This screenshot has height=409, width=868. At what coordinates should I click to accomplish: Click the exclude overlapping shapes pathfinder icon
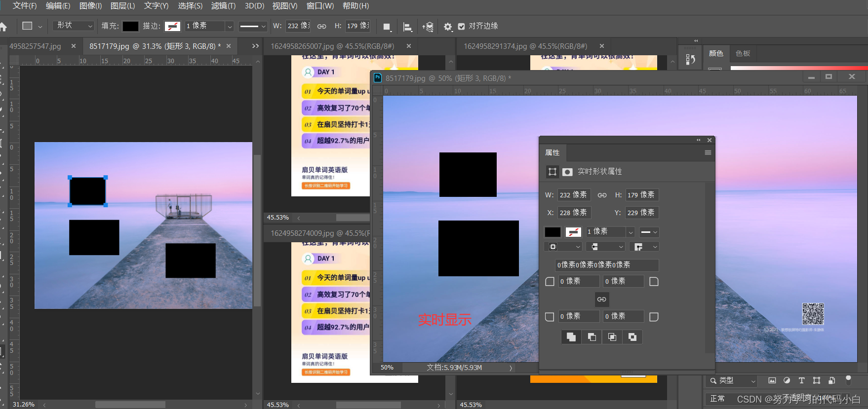pos(632,337)
